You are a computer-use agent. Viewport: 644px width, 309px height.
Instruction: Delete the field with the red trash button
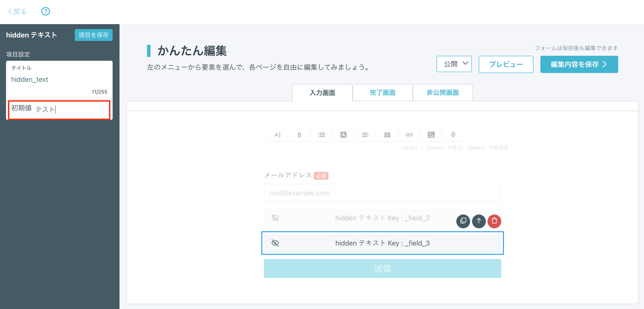(x=494, y=221)
